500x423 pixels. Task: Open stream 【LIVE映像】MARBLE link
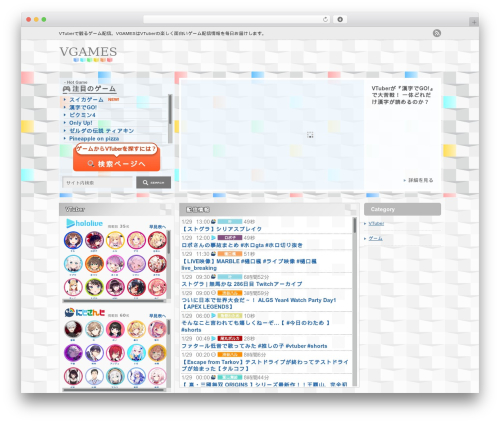[249, 264]
